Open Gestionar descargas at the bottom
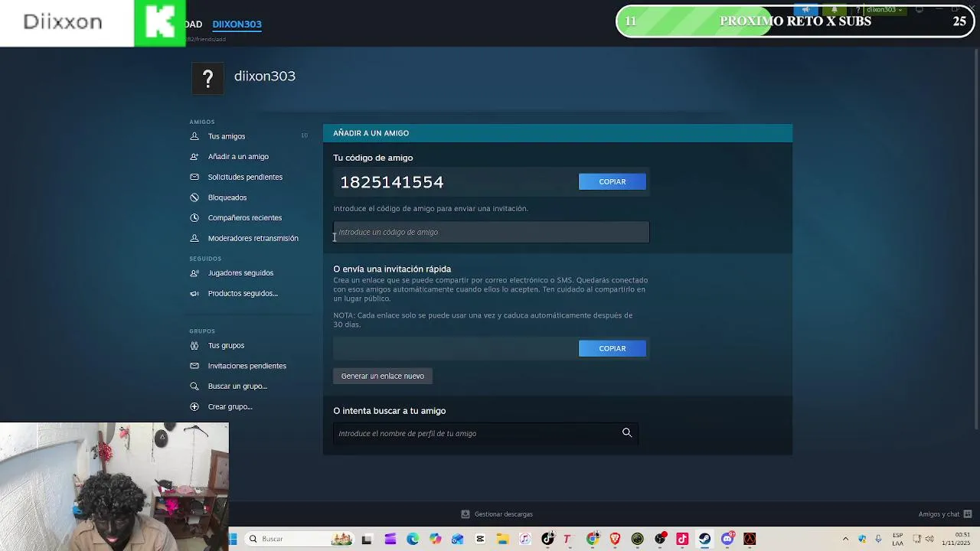Image resolution: width=980 pixels, height=551 pixels. point(497,514)
